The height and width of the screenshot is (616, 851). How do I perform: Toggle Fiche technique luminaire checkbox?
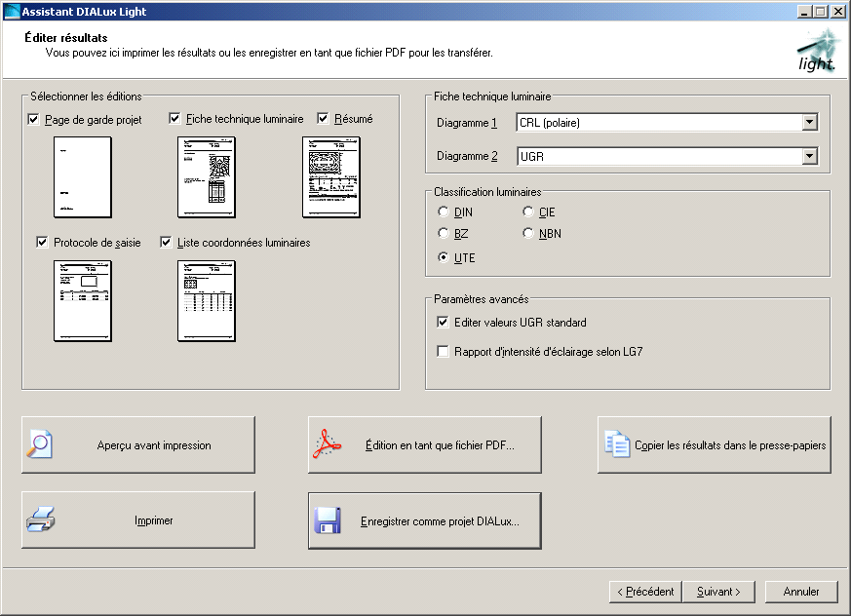point(174,118)
